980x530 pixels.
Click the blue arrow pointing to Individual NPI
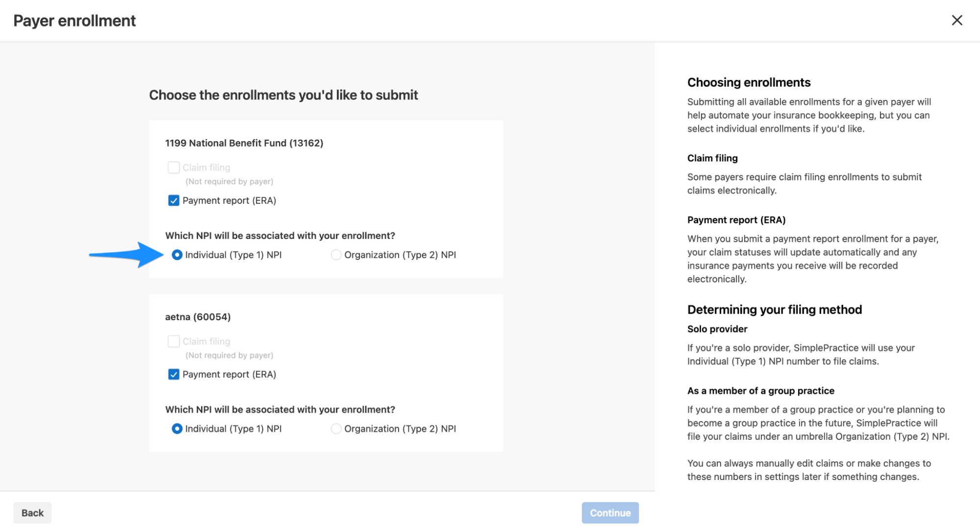(x=126, y=254)
